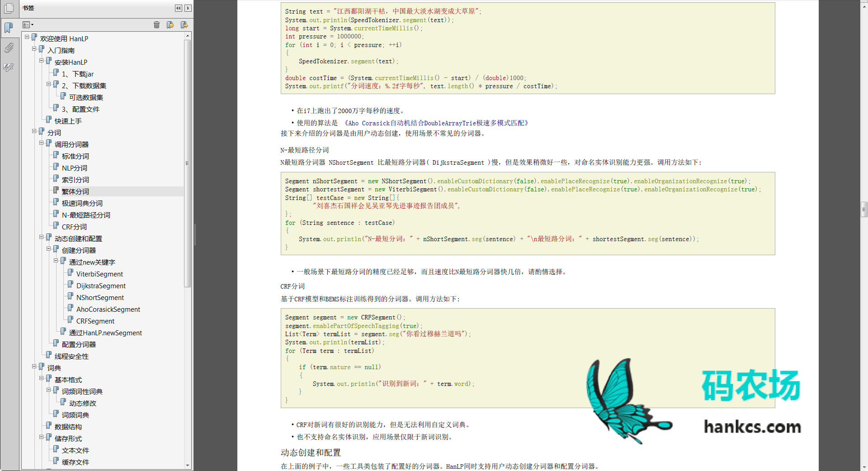Open the attachments paperclip panel
This screenshot has width=868, height=471.
[x=9, y=48]
